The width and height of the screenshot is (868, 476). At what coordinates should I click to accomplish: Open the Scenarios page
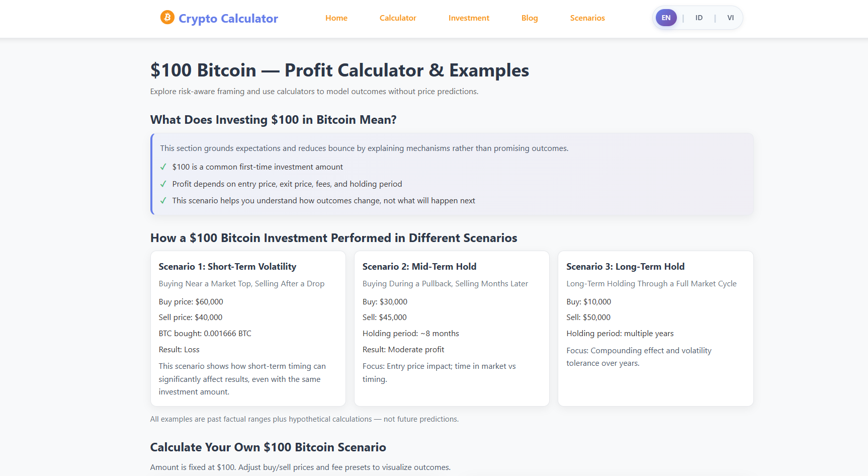[587, 18]
